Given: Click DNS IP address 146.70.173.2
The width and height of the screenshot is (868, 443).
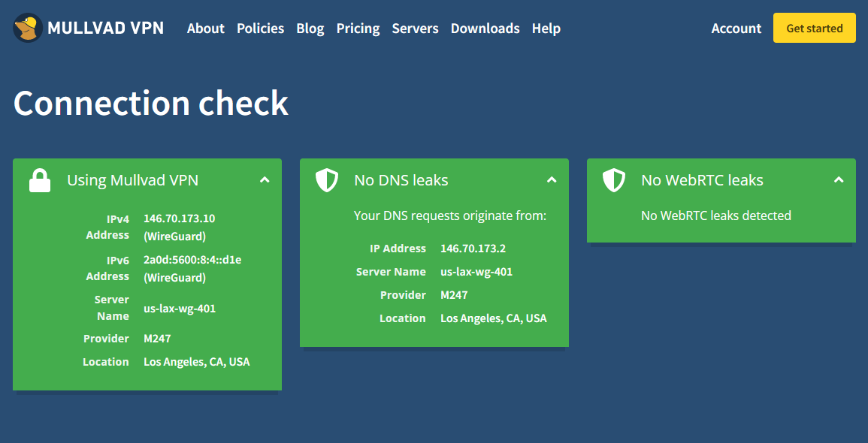Looking at the screenshot, I should tap(473, 249).
